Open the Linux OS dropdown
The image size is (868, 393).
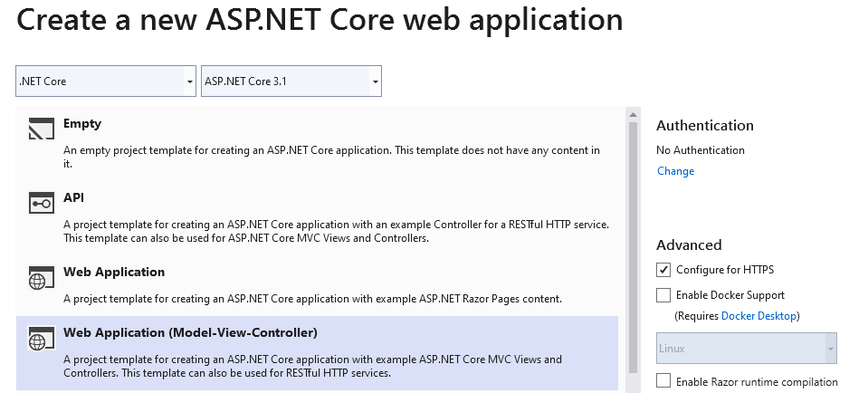click(746, 348)
